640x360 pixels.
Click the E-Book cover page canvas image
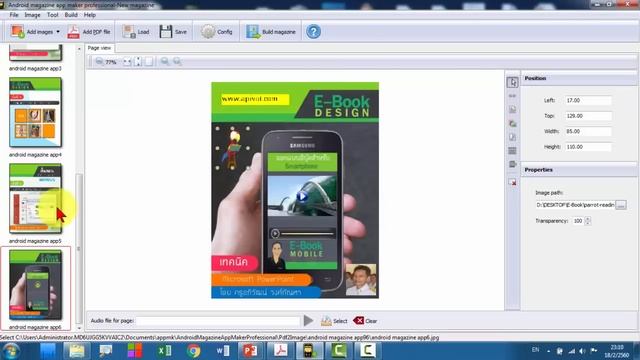295,190
